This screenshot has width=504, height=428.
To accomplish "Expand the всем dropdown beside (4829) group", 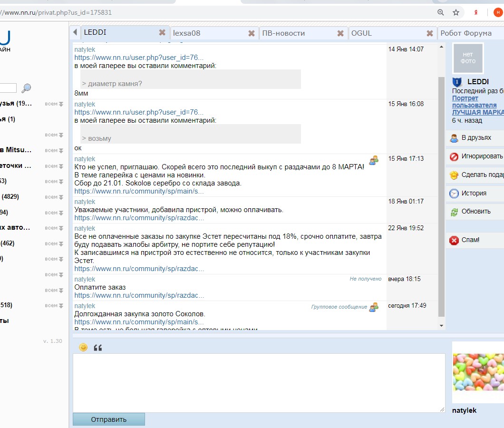I will pos(54,197).
